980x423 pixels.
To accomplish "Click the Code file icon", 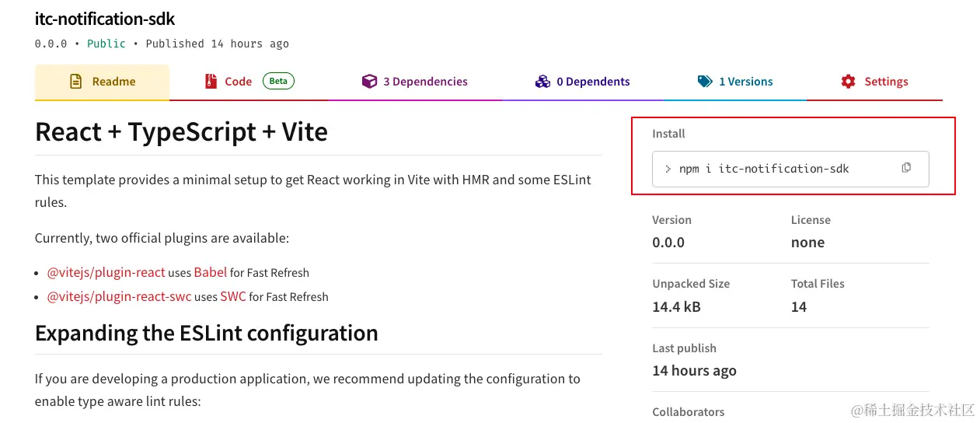I will (211, 82).
